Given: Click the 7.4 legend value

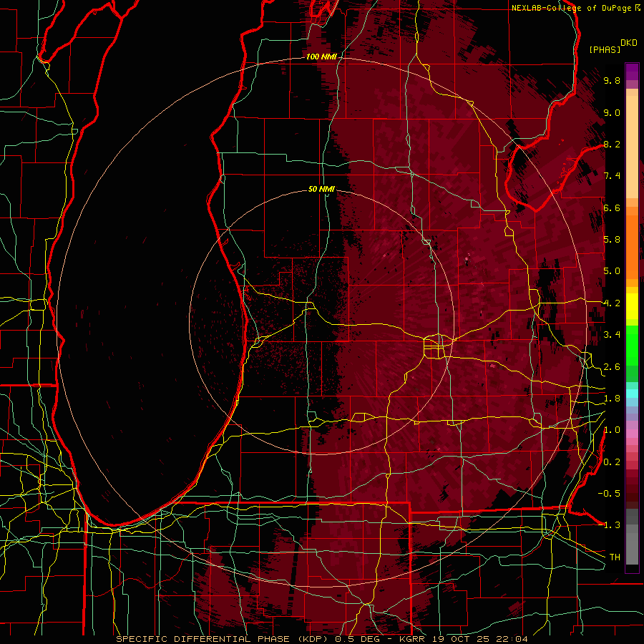Looking at the screenshot, I should tap(612, 176).
